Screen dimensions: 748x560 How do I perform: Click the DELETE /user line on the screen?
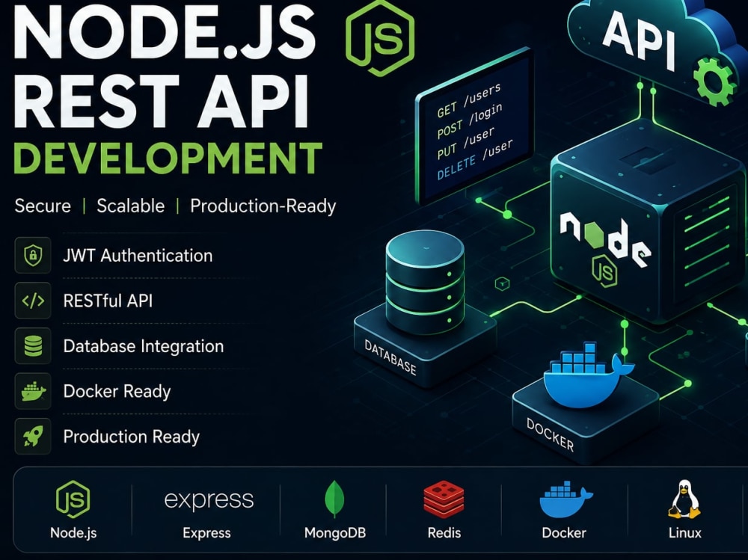475,160
